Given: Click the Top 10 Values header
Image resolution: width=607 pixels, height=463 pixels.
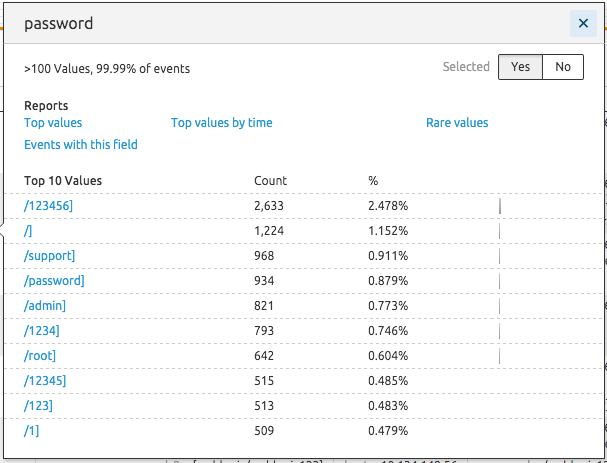Looking at the screenshot, I should point(63,181).
